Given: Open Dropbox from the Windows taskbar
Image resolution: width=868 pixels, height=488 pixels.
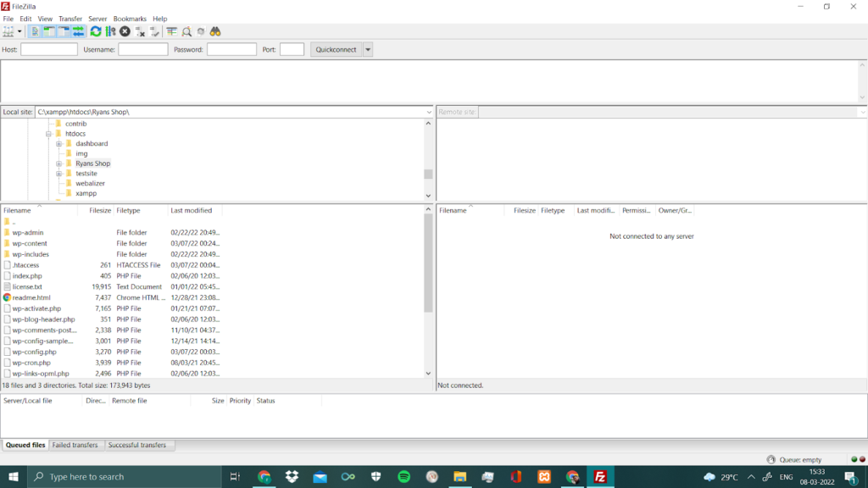Looking at the screenshot, I should [292, 476].
